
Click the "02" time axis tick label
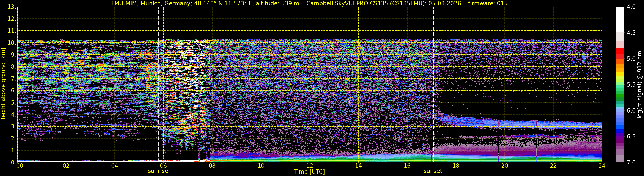66,166
